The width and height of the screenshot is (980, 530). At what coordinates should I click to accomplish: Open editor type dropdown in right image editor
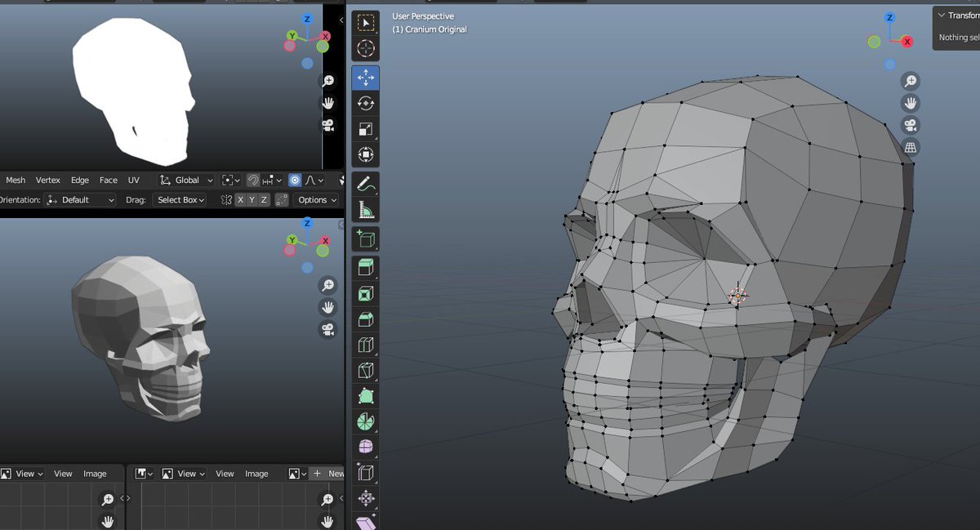tap(145, 474)
